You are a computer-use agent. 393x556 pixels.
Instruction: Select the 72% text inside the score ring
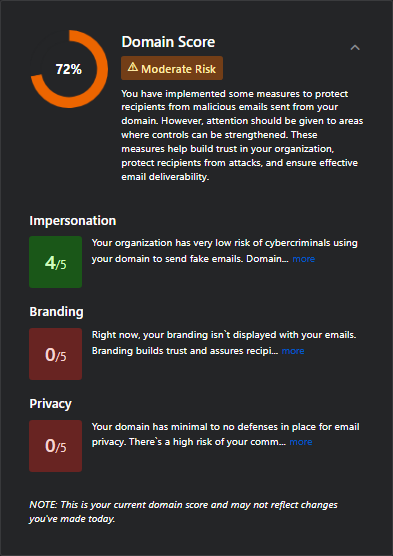click(69, 69)
